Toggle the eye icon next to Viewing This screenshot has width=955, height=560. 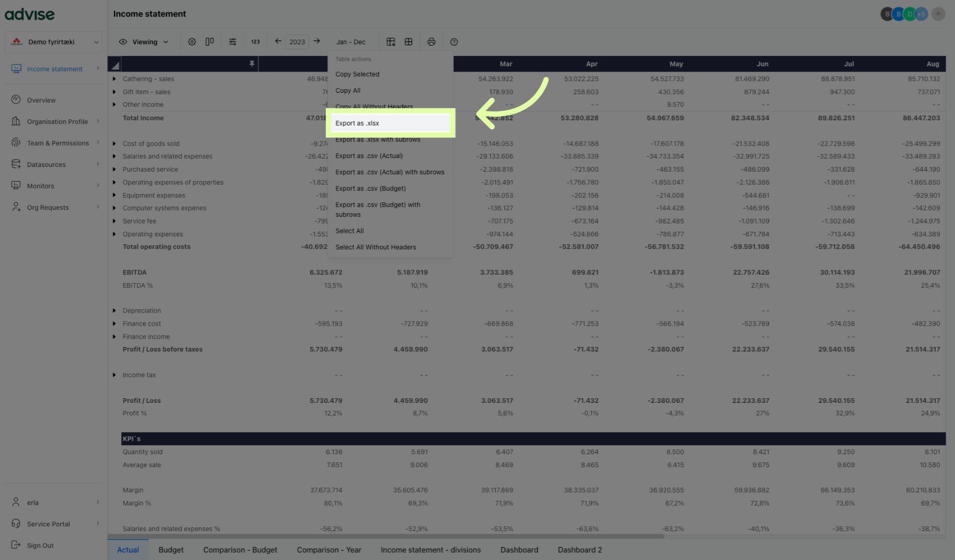[123, 41]
